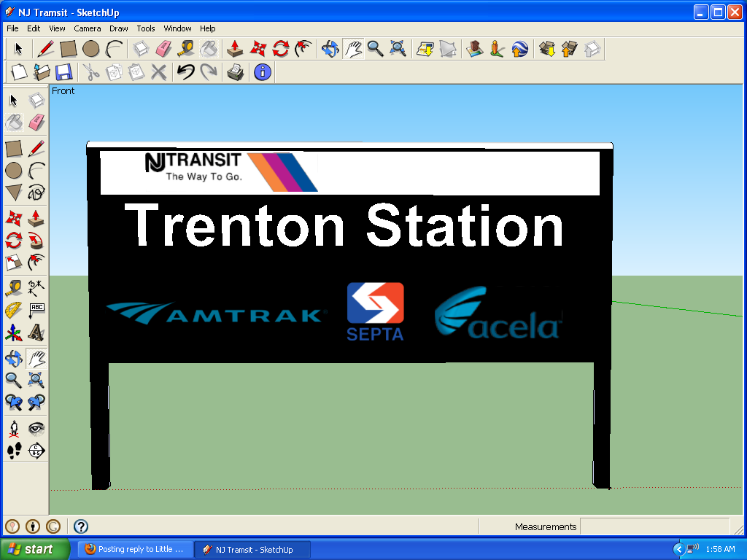This screenshot has height=560, width=747.
Task: Select the pink Eraser in the left palette
Action: [36, 122]
